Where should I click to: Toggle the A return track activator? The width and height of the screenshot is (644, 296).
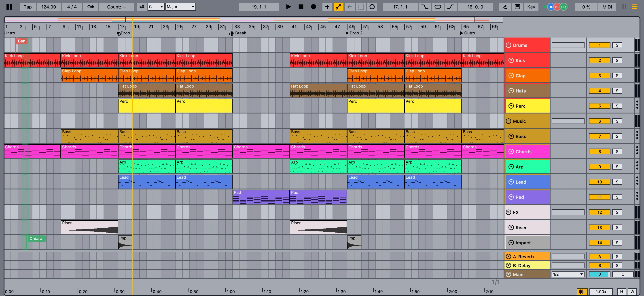(x=600, y=256)
